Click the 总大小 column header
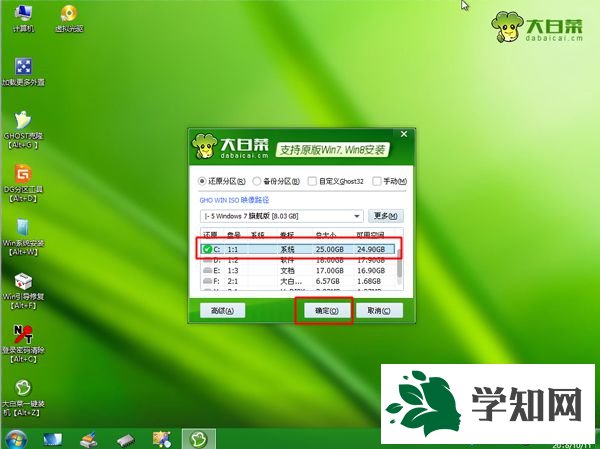Image resolution: width=600 pixels, height=449 pixels. click(x=326, y=235)
